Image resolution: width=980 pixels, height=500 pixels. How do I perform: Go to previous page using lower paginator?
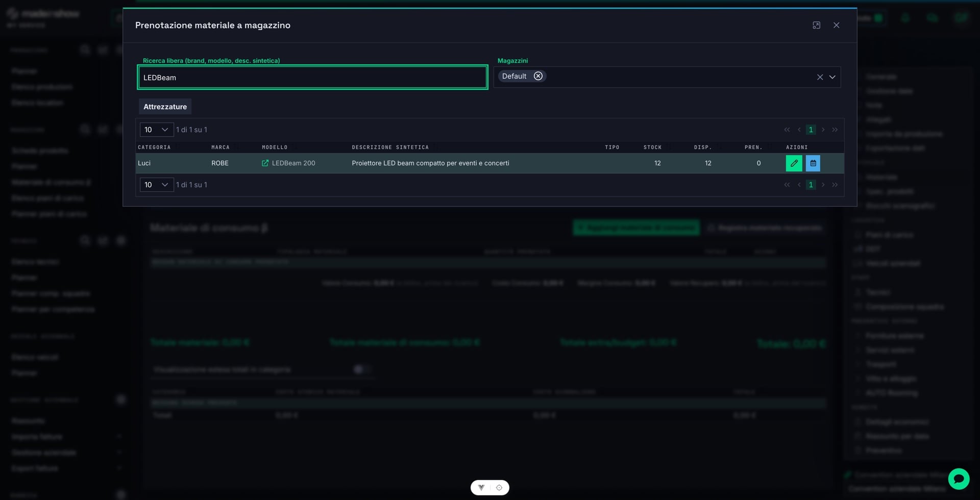pos(799,185)
